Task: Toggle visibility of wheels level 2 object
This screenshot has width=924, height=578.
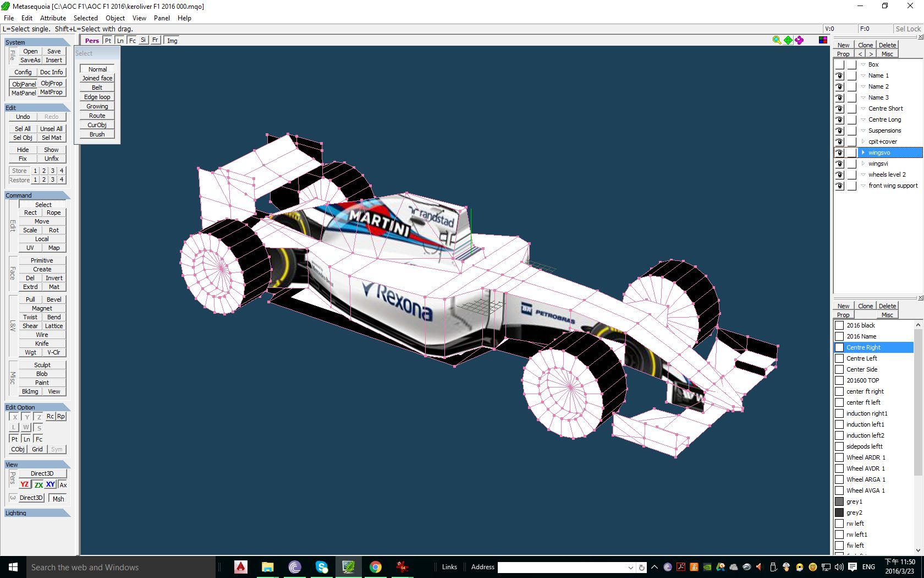Action: click(839, 175)
